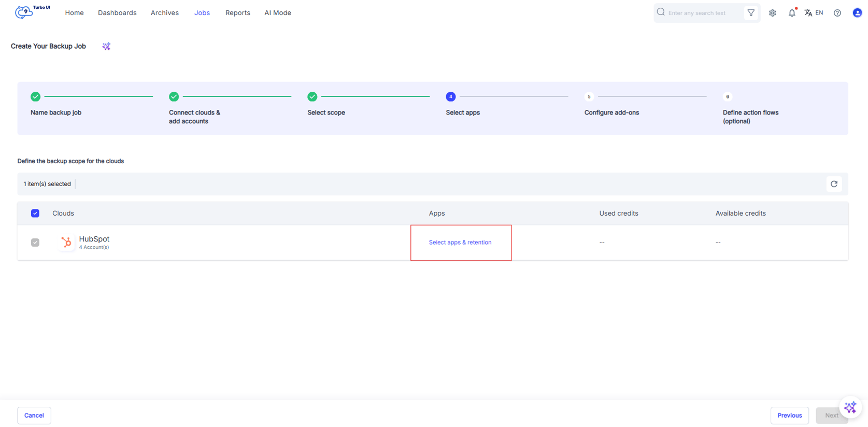This screenshot has width=868, height=427.
Task: Open help via the question mark icon
Action: [837, 13]
